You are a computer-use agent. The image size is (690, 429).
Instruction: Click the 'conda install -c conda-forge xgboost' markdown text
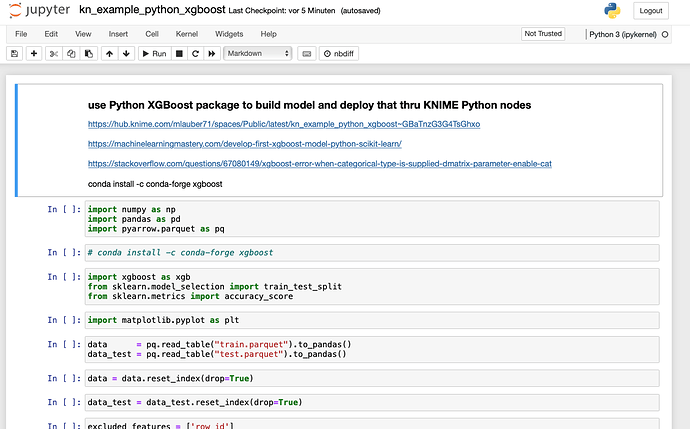click(x=155, y=184)
